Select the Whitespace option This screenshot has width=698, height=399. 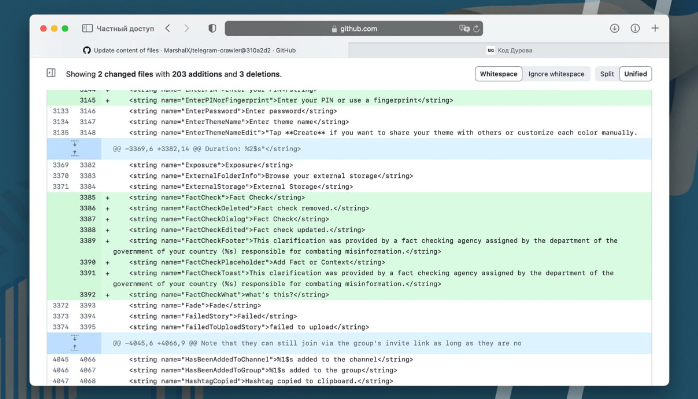(498, 74)
